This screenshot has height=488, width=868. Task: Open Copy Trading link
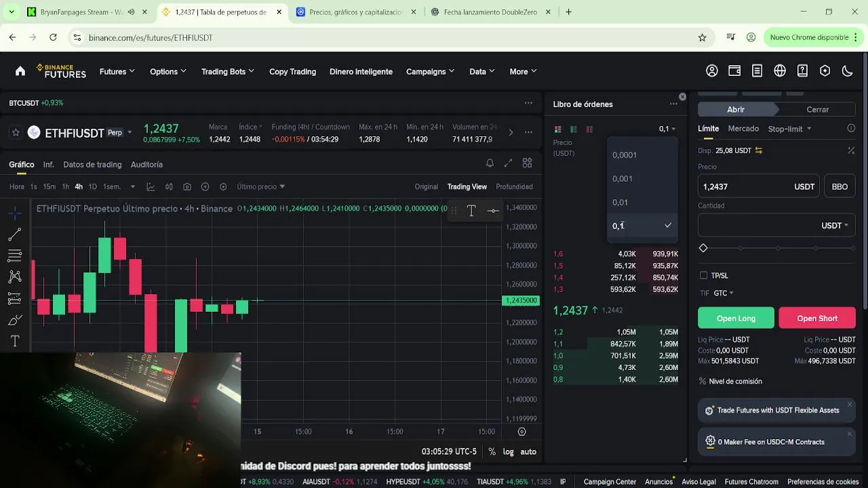292,71
